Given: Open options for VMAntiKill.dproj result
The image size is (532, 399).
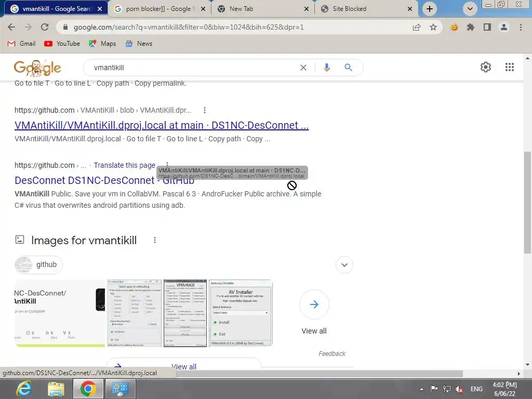Looking at the screenshot, I should pos(204,110).
